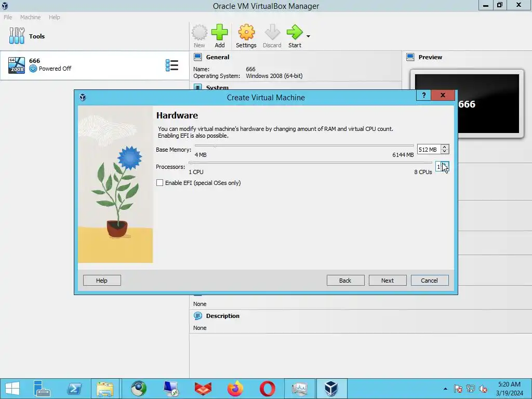Select the 666 virtual machine entry
This screenshot has height=399, width=532.
[95, 65]
